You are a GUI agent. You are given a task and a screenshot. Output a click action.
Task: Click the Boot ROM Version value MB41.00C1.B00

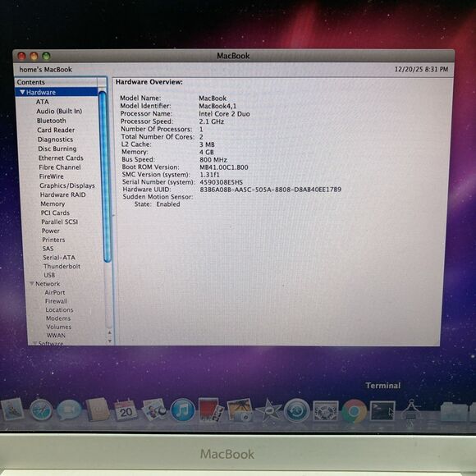point(224,167)
